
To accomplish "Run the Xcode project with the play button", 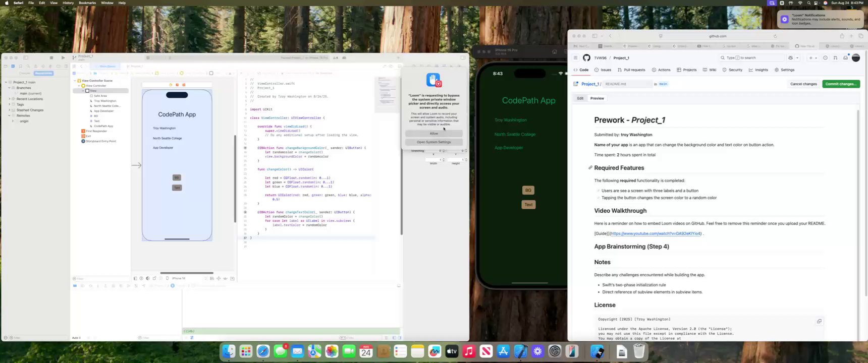I will tap(63, 58).
